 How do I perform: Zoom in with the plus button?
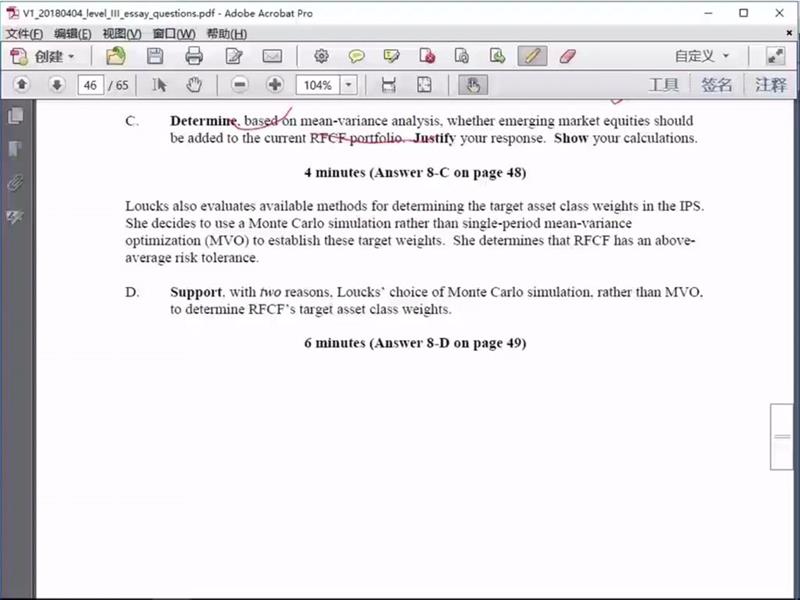point(274,85)
